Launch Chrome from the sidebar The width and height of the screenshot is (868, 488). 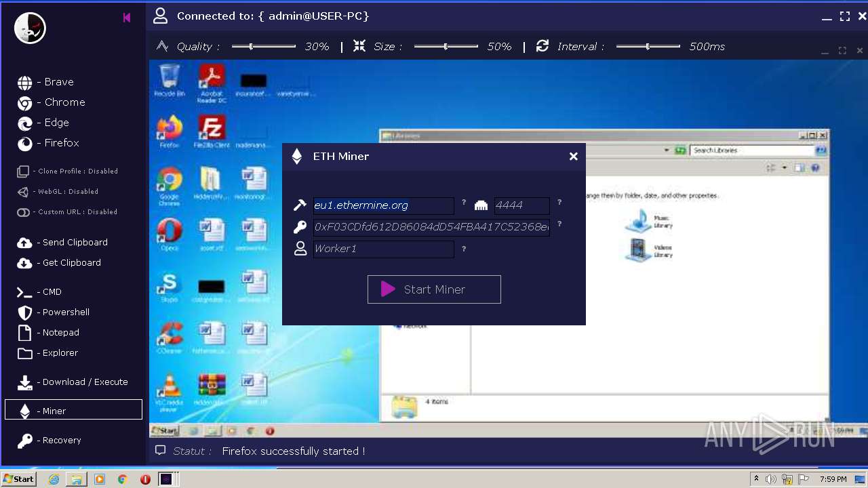point(52,102)
